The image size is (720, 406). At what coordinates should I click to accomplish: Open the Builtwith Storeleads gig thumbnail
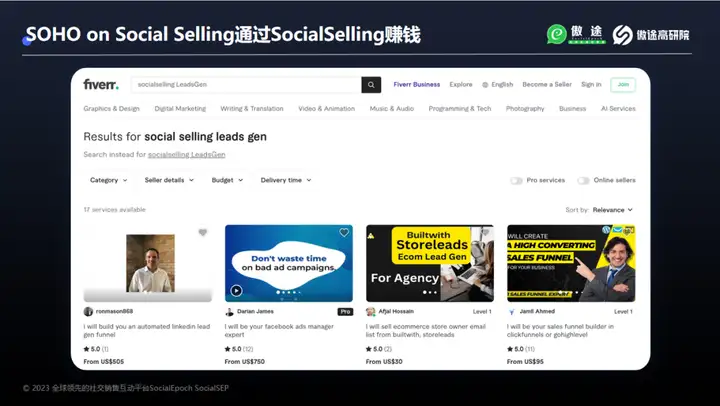pyautogui.click(x=430, y=263)
